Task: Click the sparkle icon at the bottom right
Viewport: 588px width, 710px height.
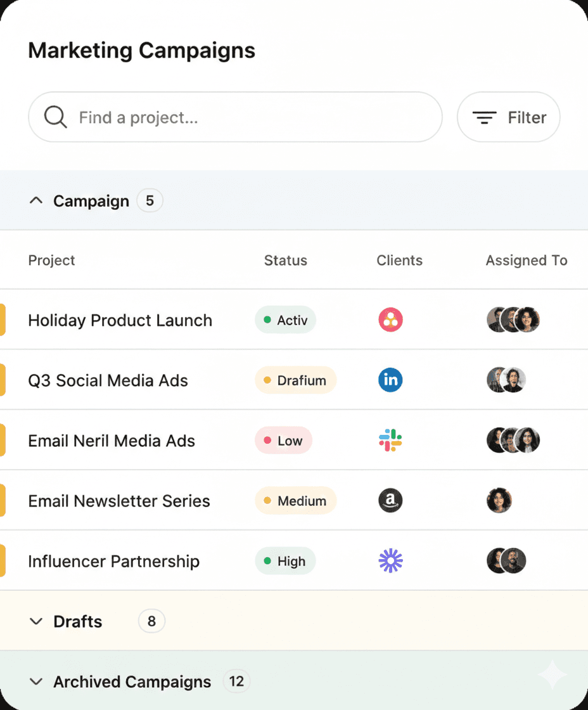Action: coord(551,674)
